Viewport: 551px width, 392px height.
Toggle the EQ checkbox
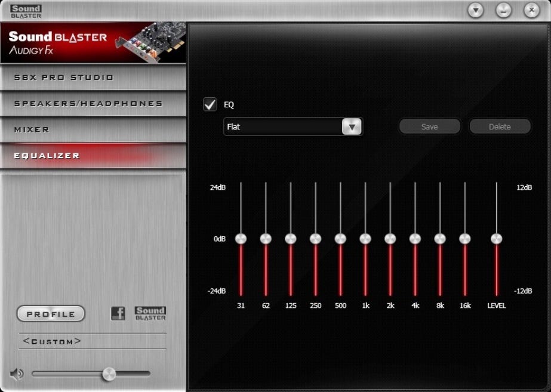coord(210,104)
